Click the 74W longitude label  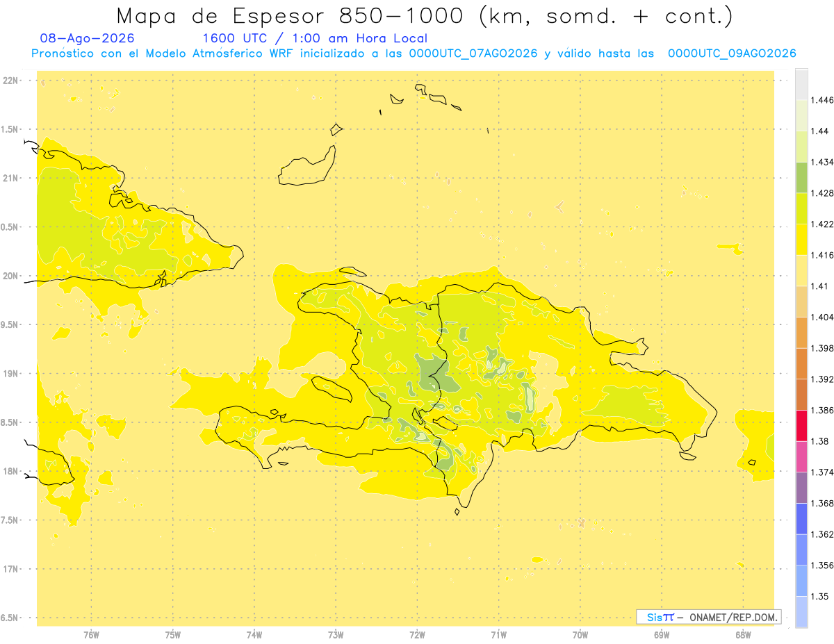[254, 635]
